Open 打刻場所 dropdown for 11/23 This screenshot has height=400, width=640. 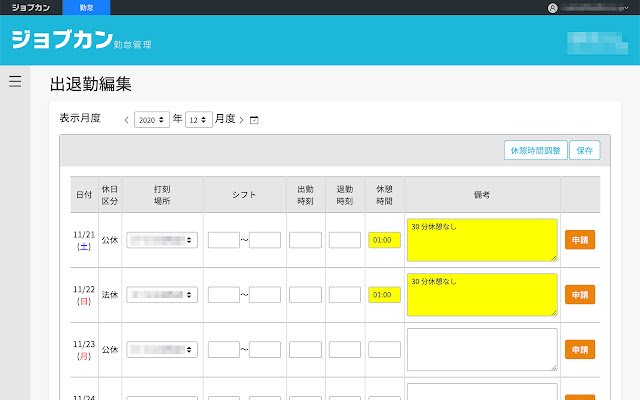pyautogui.click(x=162, y=349)
